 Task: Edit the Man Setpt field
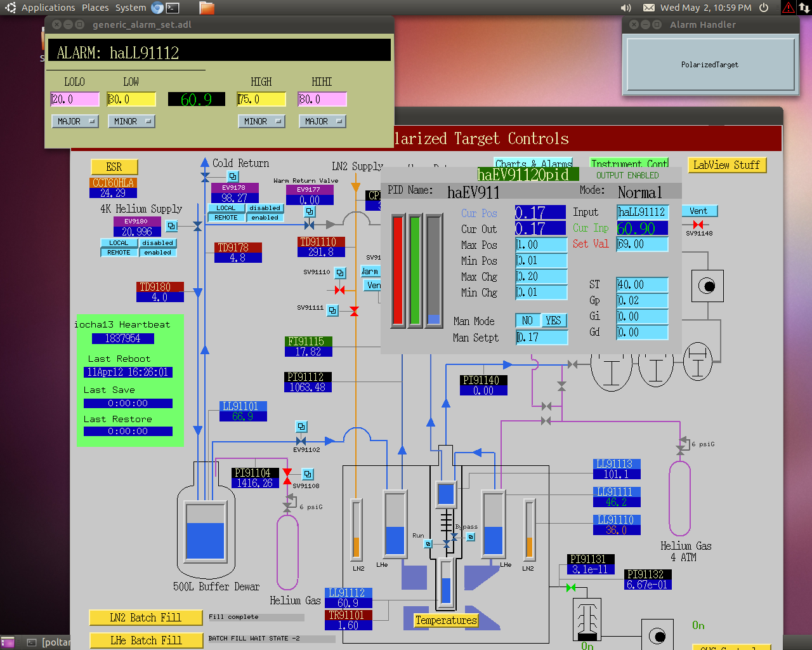[542, 338]
